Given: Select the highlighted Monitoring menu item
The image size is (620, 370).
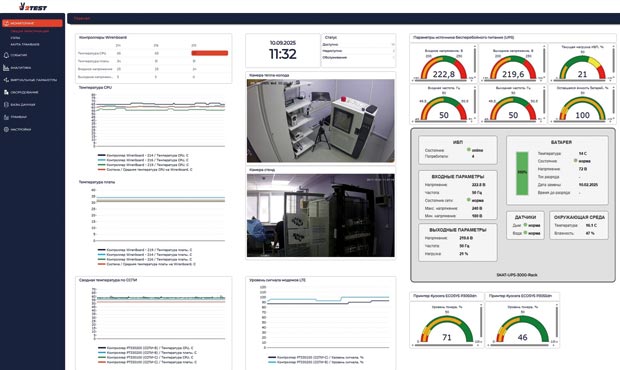Looking at the screenshot, I should 32,23.
